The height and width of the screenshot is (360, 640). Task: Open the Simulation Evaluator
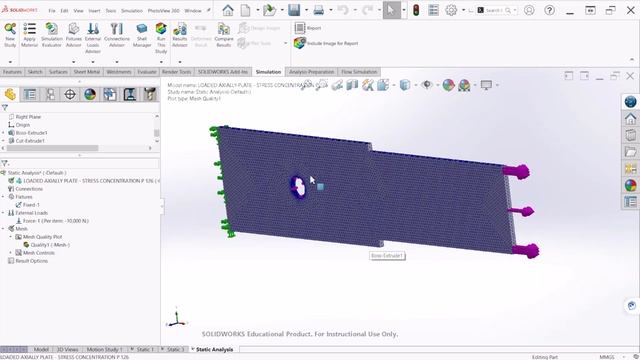pyautogui.click(x=51, y=35)
